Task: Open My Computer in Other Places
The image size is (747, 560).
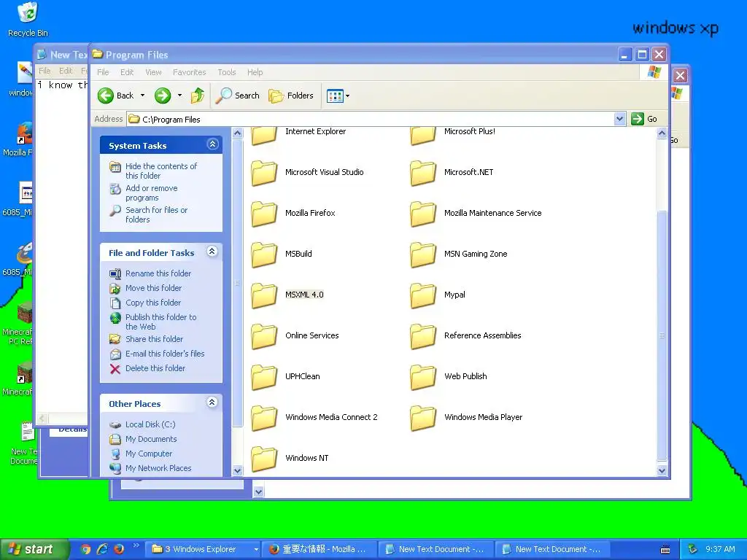Action: tap(149, 454)
